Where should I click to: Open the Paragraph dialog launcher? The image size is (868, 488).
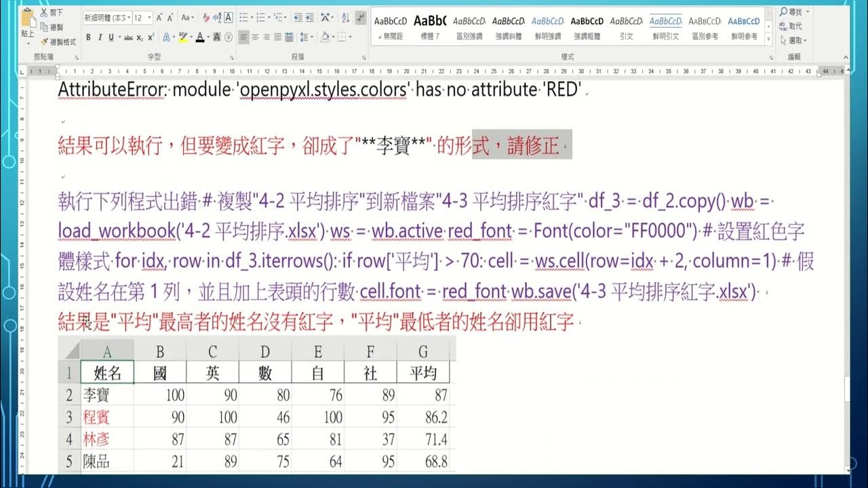pyautogui.click(x=363, y=58)
